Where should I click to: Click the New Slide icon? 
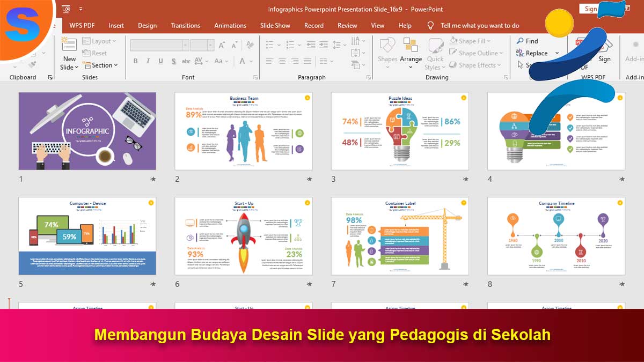(69, 43)
